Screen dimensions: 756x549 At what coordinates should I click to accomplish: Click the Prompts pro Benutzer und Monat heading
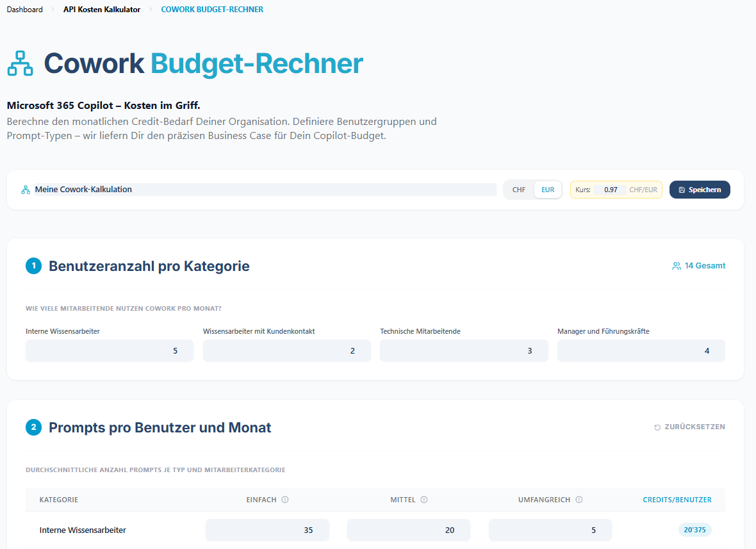(x=160, y=427)
